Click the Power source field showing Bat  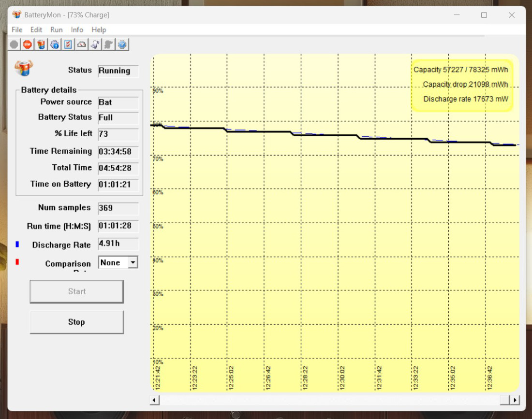click(118, 102)
